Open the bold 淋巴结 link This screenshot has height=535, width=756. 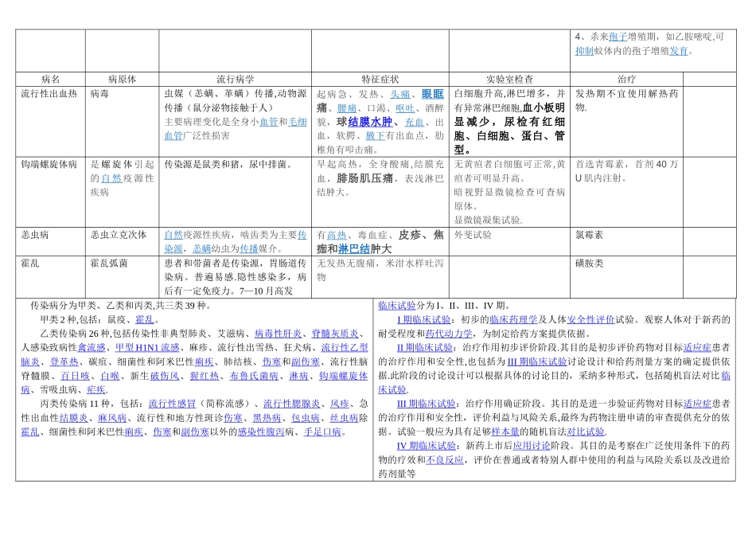[x=354, y=249]
